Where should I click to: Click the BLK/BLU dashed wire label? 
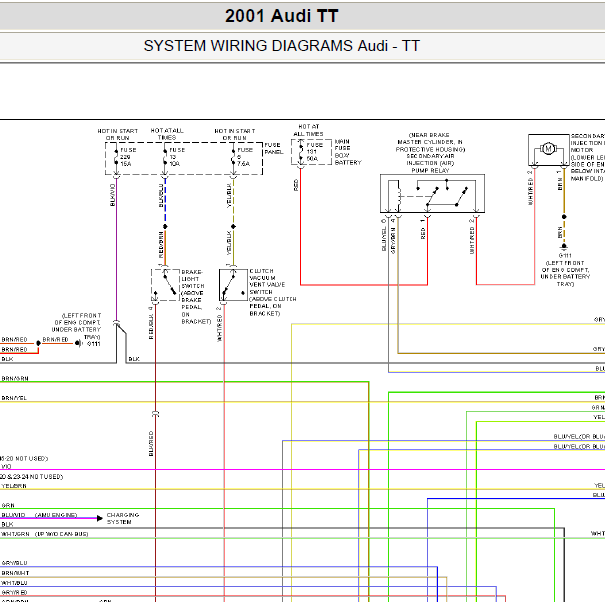161,195
